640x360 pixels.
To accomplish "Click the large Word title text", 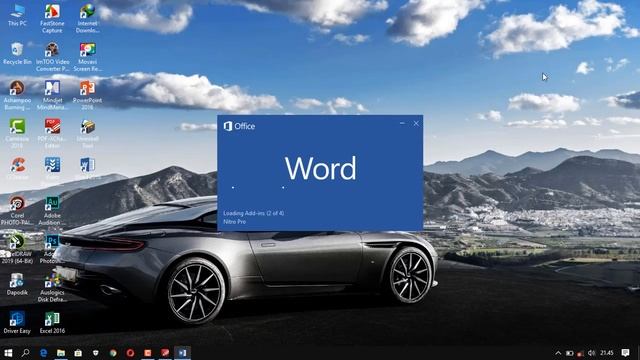I will (x=320, y=168).
